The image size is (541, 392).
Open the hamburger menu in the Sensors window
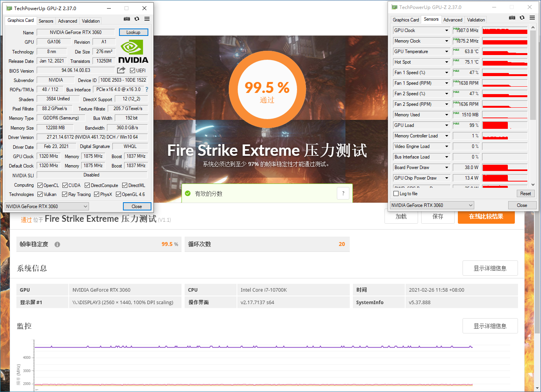[x=532, y=18]
